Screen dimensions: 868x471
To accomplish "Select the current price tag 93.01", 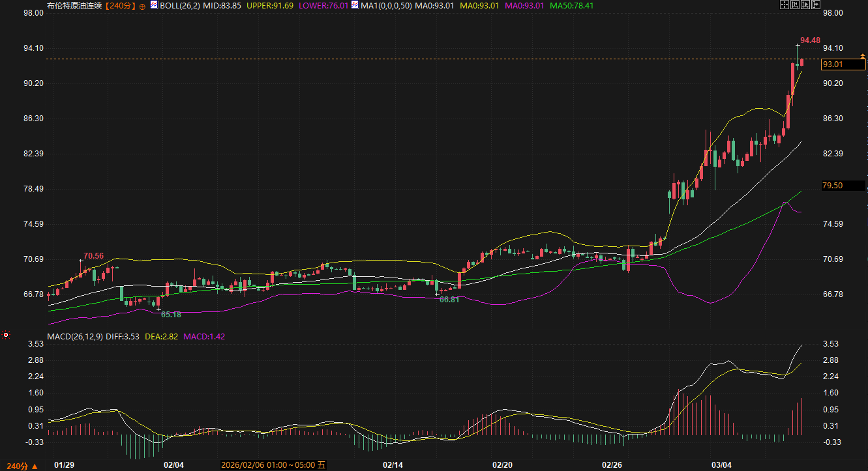I will point(833,64).
